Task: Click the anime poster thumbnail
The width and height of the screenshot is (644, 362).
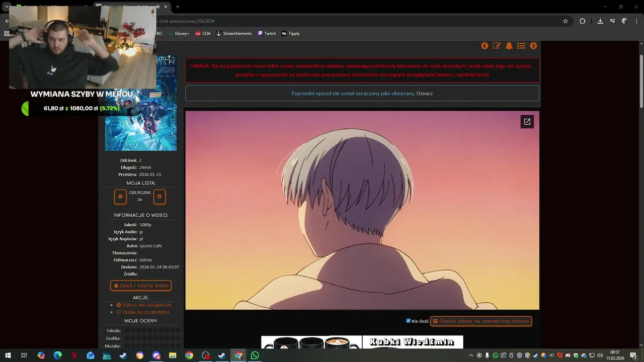Action: click(x=141, y=103)
